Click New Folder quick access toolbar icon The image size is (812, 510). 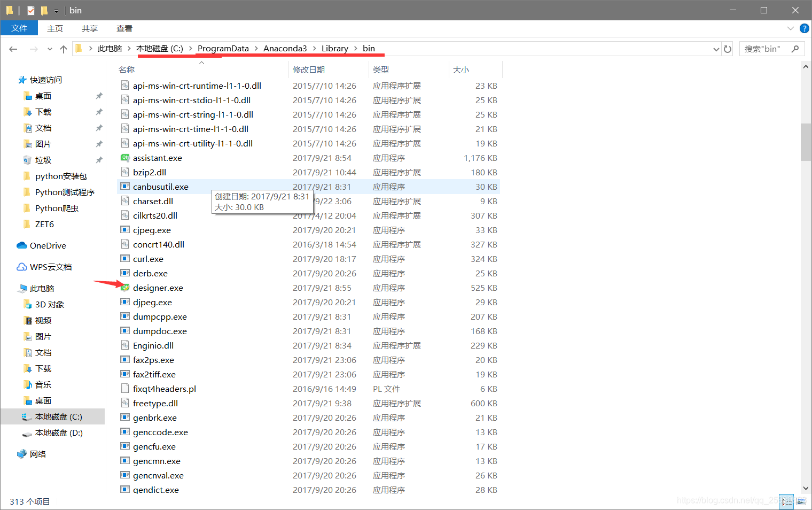click(x=44, y=10)
